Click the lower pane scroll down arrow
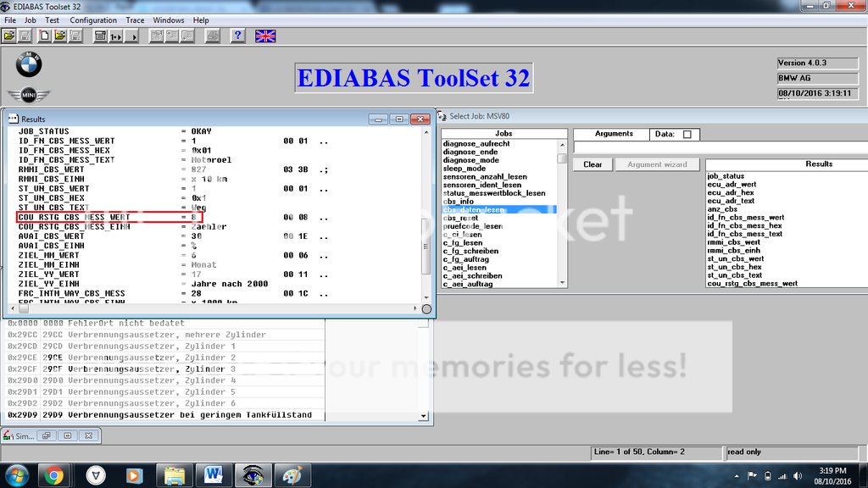The width and height of the screenshot is (868, 488). coord(424,416)
